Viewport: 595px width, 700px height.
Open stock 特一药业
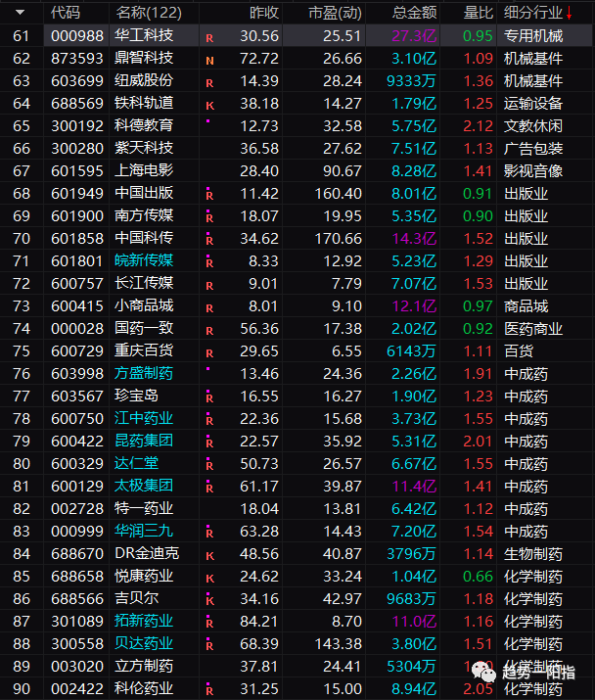144,508
